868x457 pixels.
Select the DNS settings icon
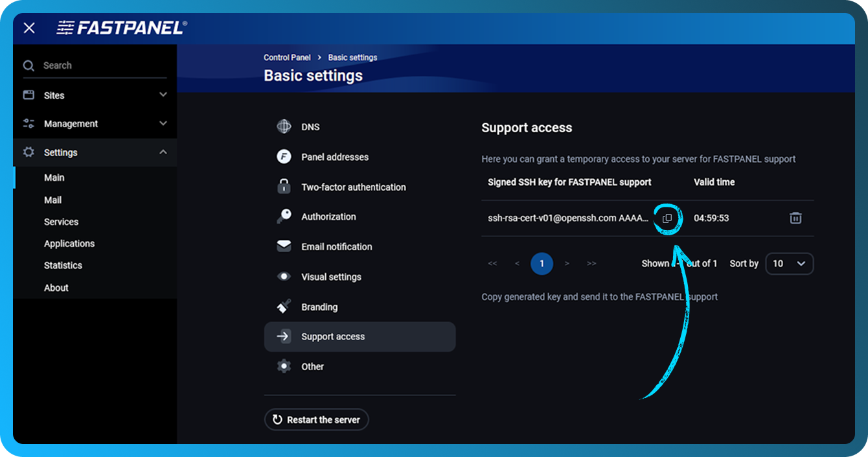[x=283, y=126]
